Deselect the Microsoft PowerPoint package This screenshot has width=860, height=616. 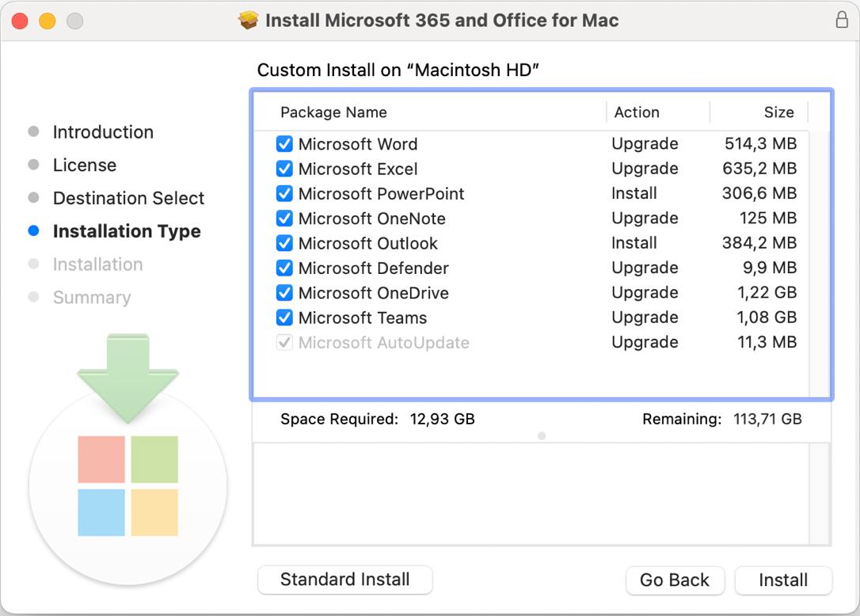click(284, 194)
